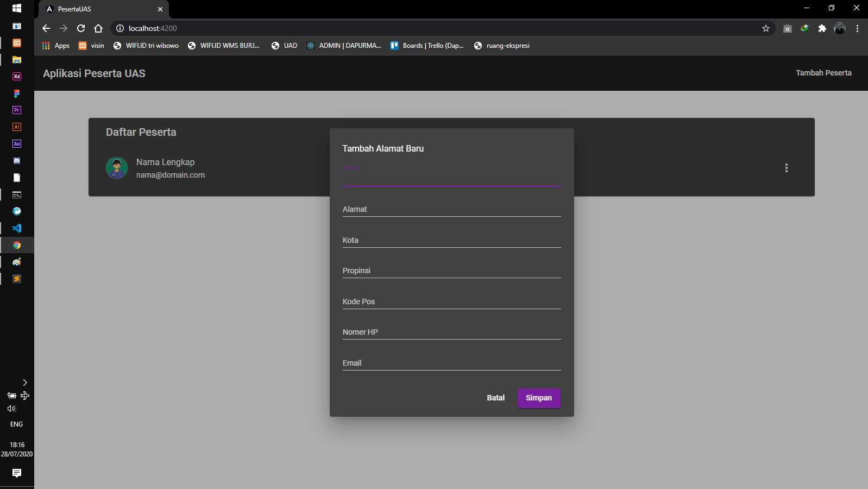Show hidden system tray icons

(25, 383)
